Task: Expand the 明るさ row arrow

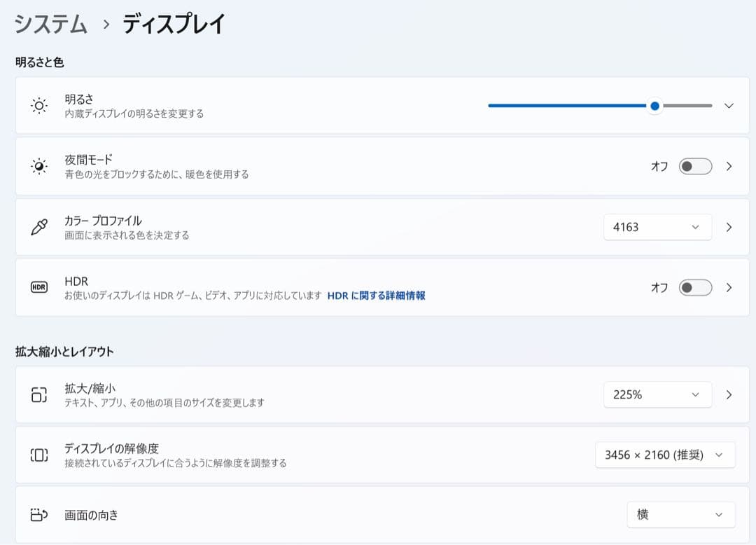Action: [728, 106]
